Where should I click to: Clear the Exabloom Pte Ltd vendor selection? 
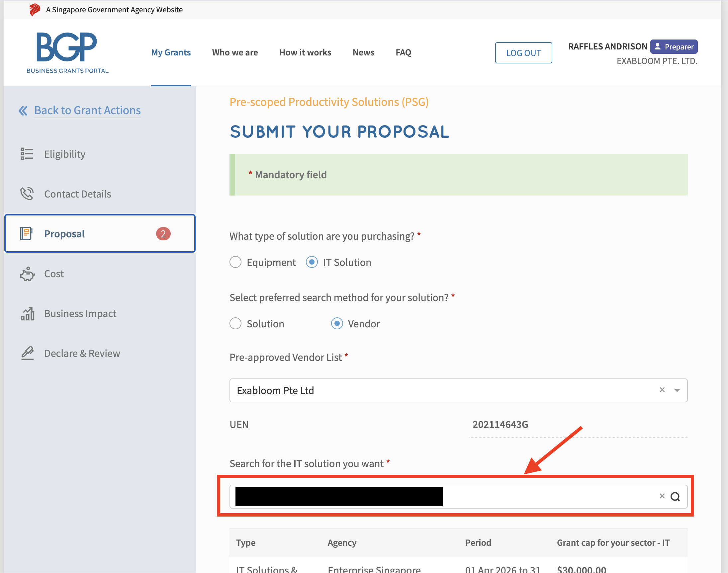click(662, 390)
